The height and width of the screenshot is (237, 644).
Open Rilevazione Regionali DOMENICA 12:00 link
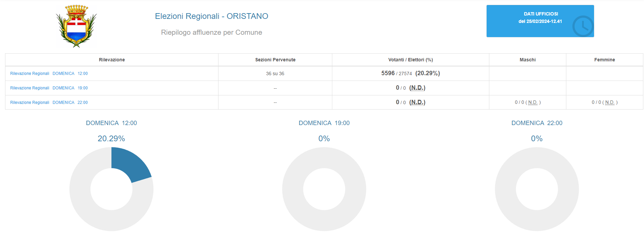click(49, 73)
